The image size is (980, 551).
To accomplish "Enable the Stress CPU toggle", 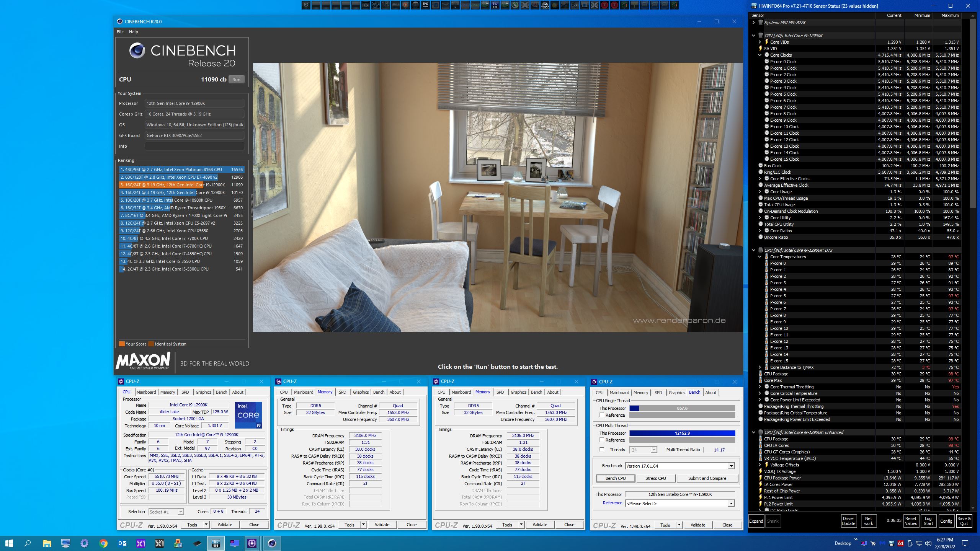I will (656, 478).
